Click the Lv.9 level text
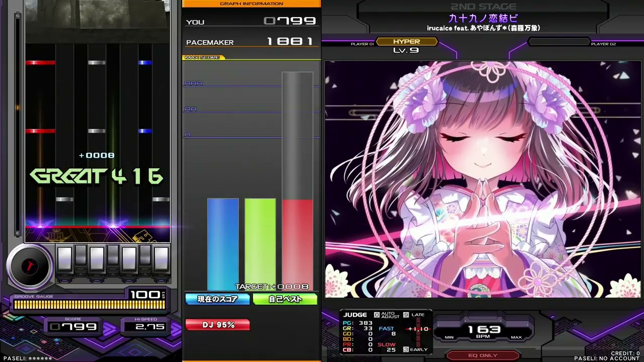 406,50
